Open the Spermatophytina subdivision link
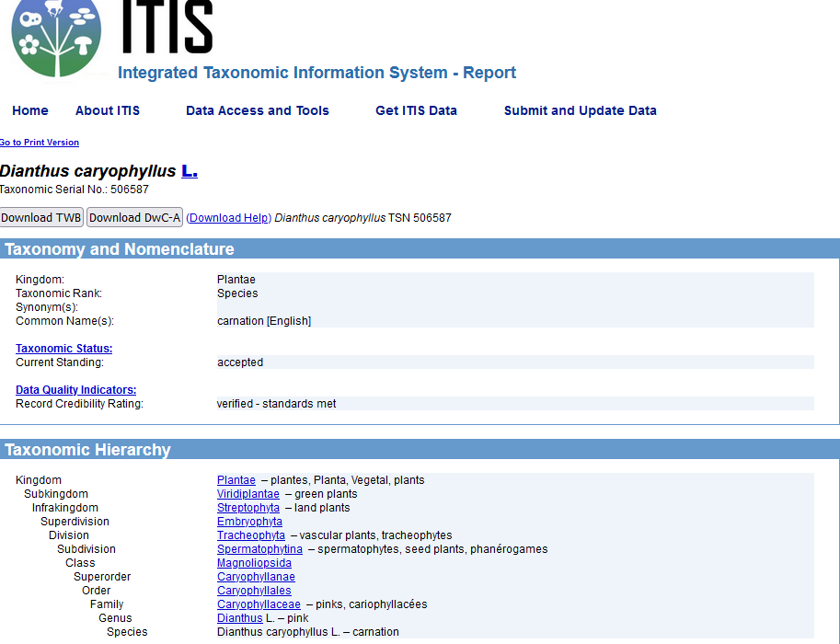Viewport: 840px width, 644px height. coord(259,549)
